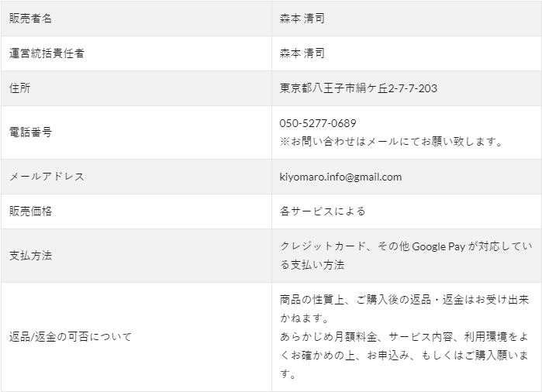Click the note about お問い合わせはメール
542x392 pixels.
391,142
